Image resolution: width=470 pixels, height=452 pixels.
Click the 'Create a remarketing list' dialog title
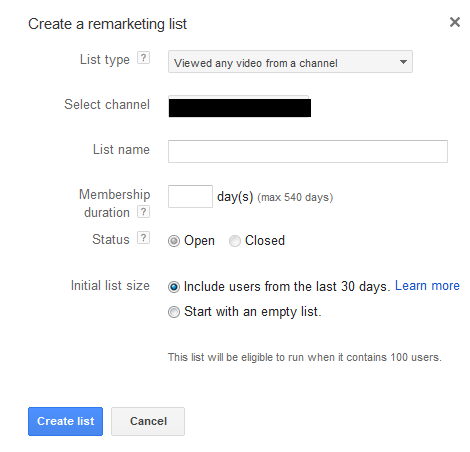click(107, 24)
